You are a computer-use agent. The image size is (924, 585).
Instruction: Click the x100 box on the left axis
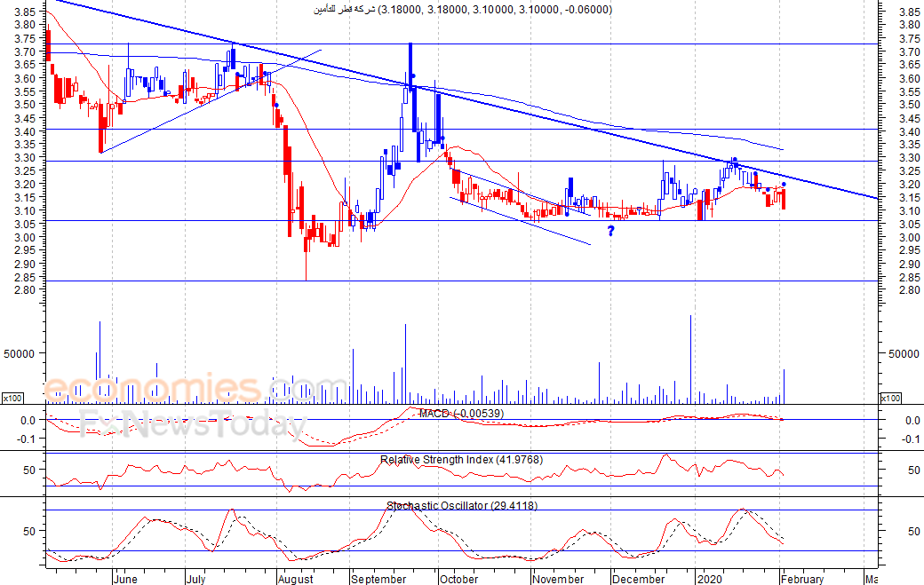pyautogui.click(x=12, y=399)
